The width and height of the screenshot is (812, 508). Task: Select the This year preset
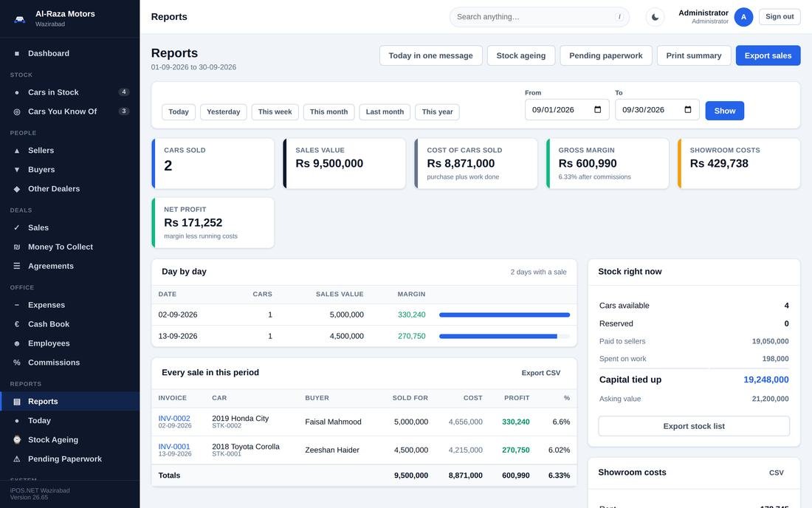point(437,111)
